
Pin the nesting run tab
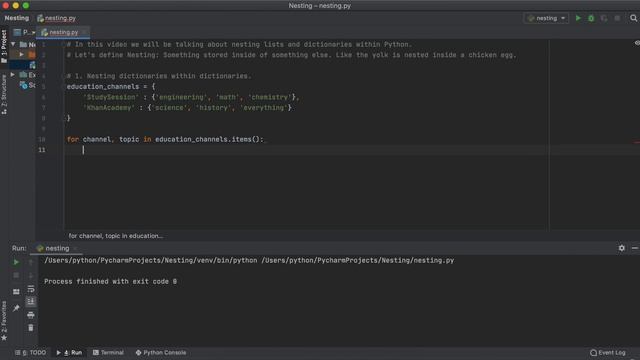pyautogui.click(x=16, y=308)
